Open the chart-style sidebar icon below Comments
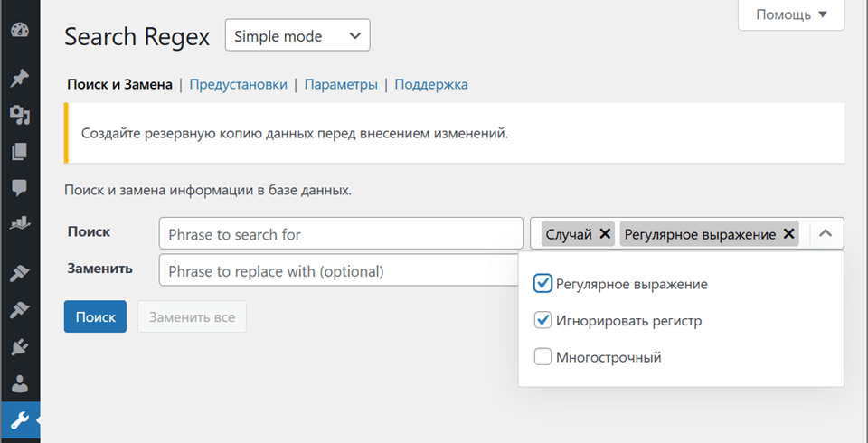 click(20, 223)
